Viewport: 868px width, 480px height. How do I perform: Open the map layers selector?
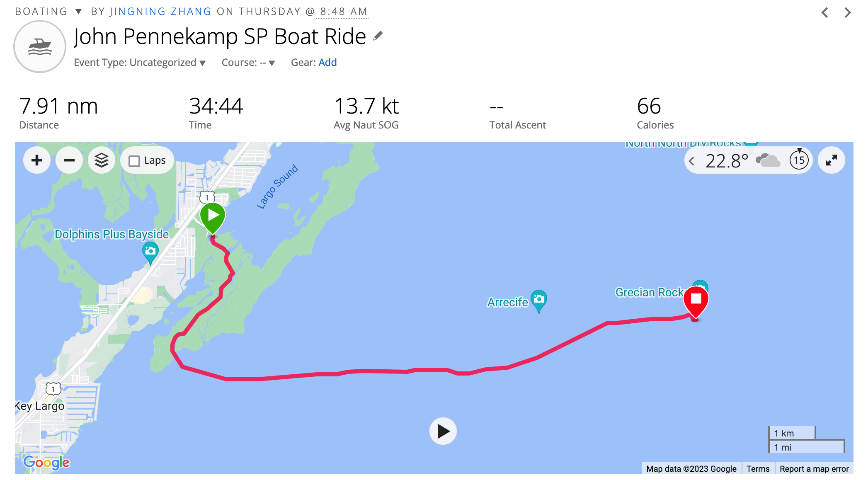click(102, 160)
